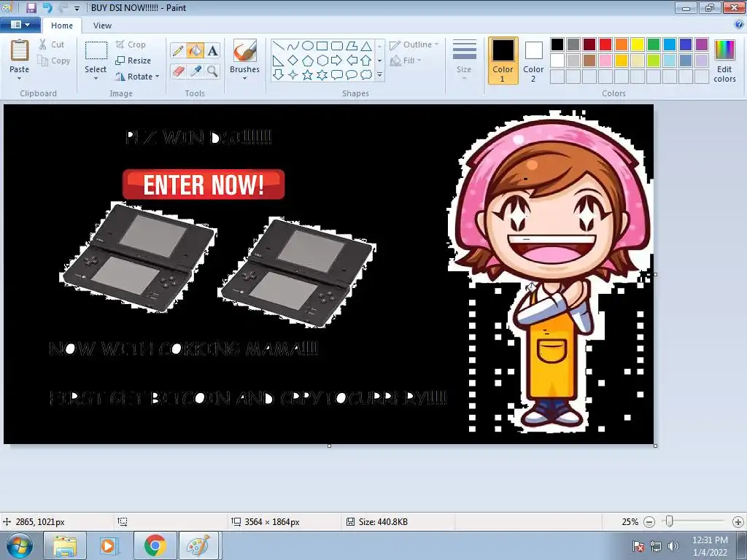Open Paint Help question mark icon
The width and height of the screenshot is (747, 560).
739,25
